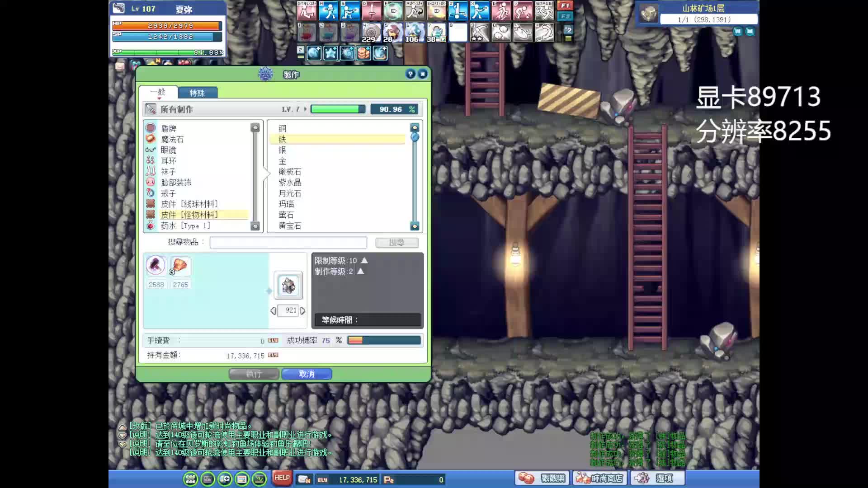Select the 一般 tab
The height and width of the screenshot is (488, 868).
(x=158, y=93)
